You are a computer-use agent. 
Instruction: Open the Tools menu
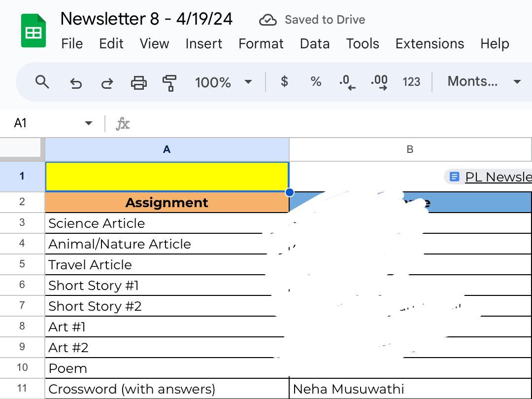363,44
